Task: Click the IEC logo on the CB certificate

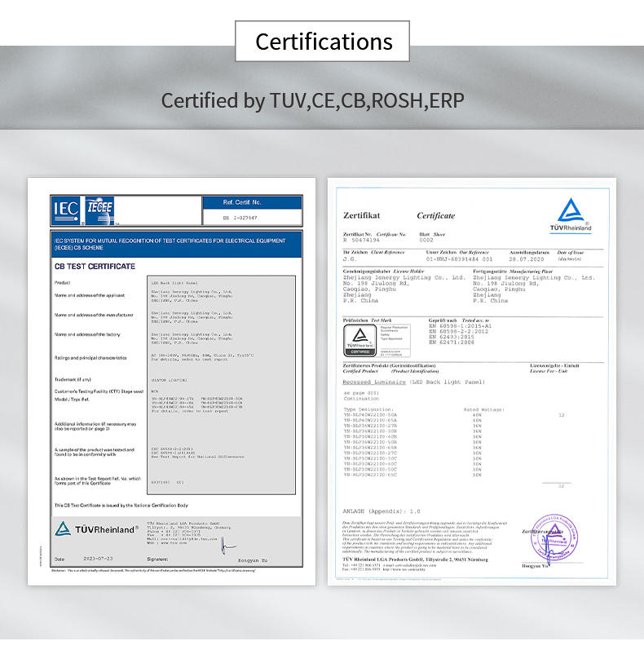Action: click(x=65, y=210)
